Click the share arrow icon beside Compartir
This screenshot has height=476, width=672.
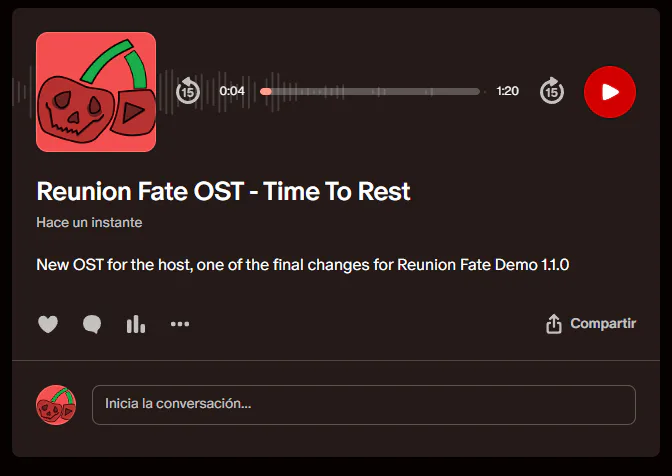pyautogui.click(x=554, y=324)
